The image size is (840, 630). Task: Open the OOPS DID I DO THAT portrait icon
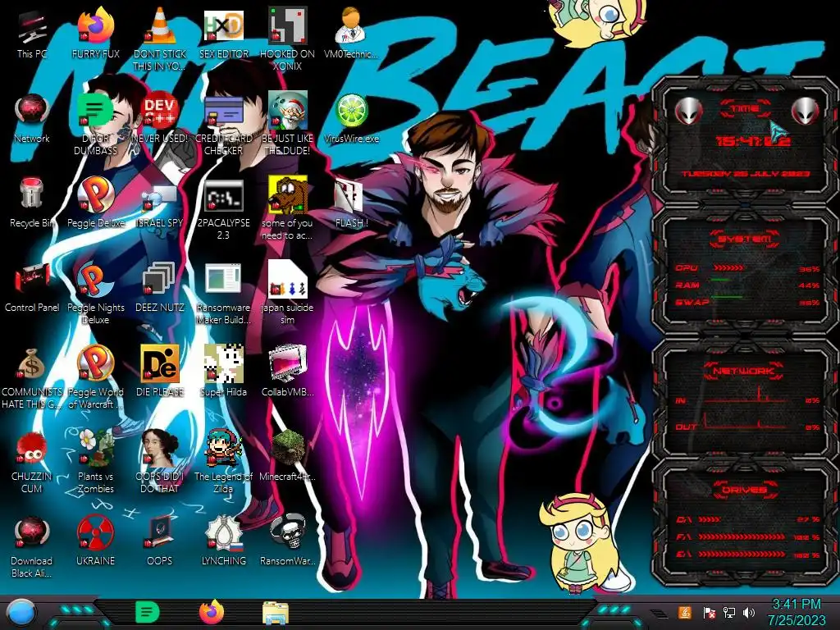point(160,463)
